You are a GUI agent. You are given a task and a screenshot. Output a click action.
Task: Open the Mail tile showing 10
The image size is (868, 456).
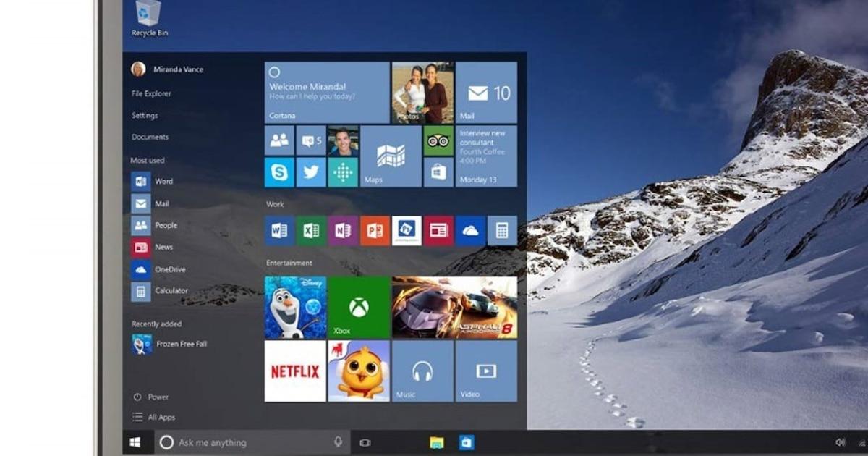[x=486, y=93]
